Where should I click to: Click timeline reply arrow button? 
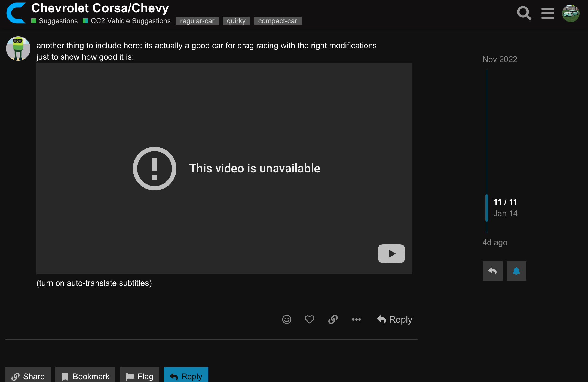(x=492, y=271)
